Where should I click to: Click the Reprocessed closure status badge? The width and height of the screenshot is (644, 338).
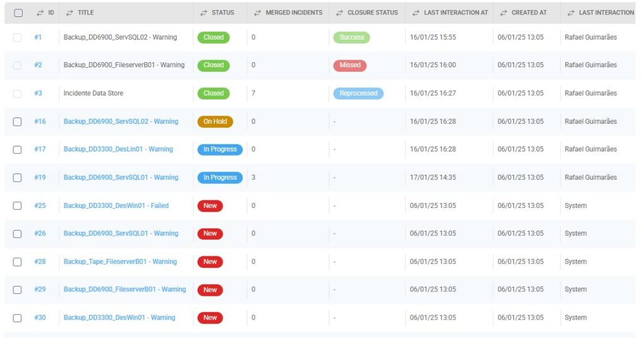coord(358,94)
